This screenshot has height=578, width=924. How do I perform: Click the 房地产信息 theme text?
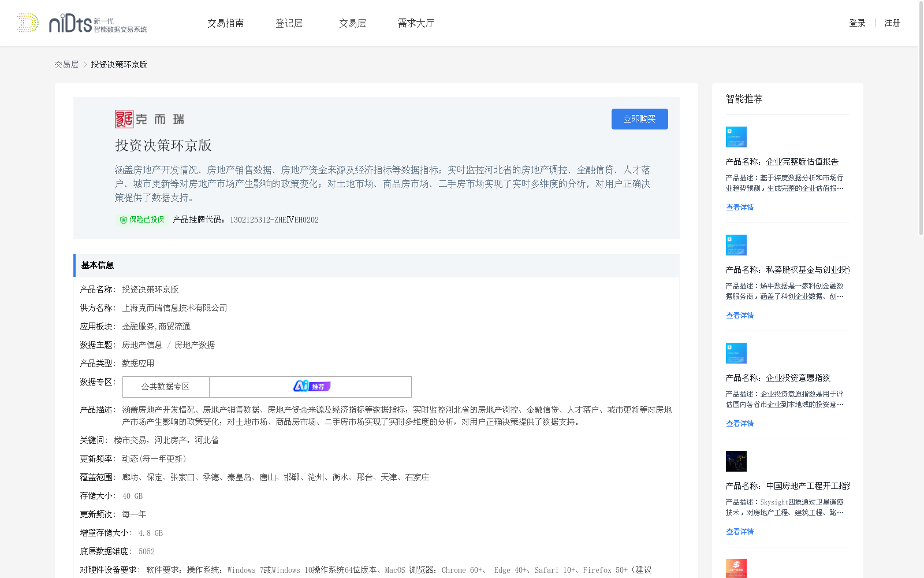142,345
